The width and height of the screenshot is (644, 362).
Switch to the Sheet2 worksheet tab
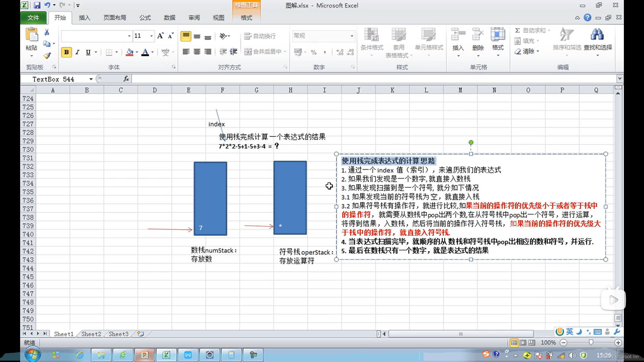click(x=91, y=334)
